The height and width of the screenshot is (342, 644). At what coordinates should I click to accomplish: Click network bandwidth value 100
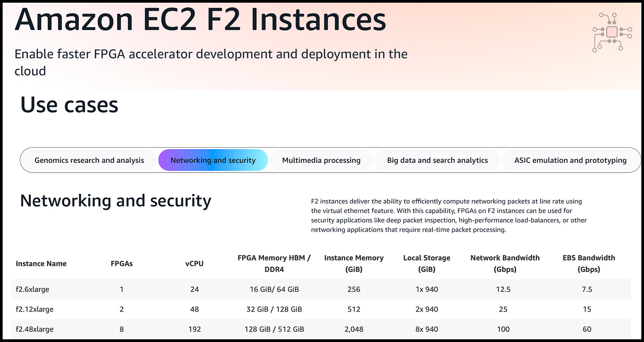click(503, 329)
